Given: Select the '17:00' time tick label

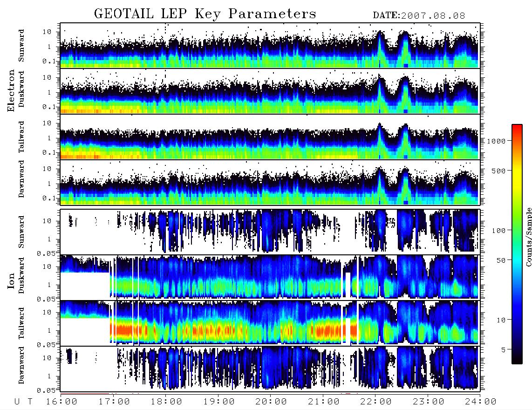Looking at the screenshot, I should 114,402.
